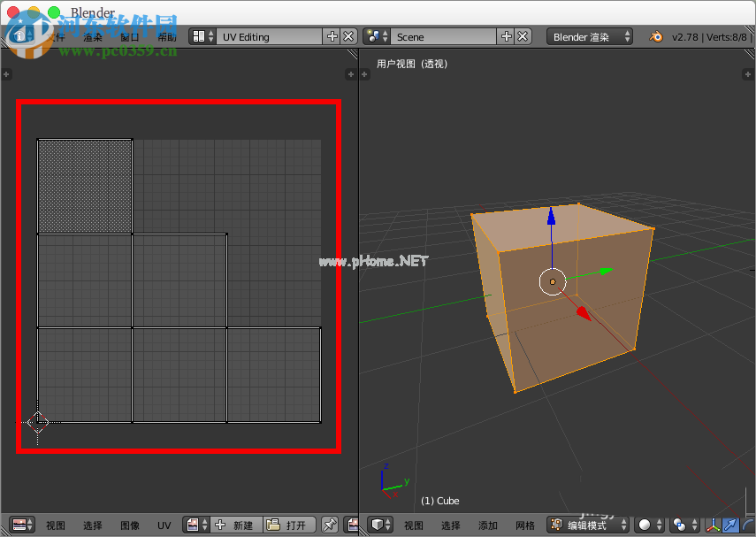Viewport: 756px width, 537px height.
Task: Add a new screen layout
Action: pyautogui.click(x=332, y=36)
